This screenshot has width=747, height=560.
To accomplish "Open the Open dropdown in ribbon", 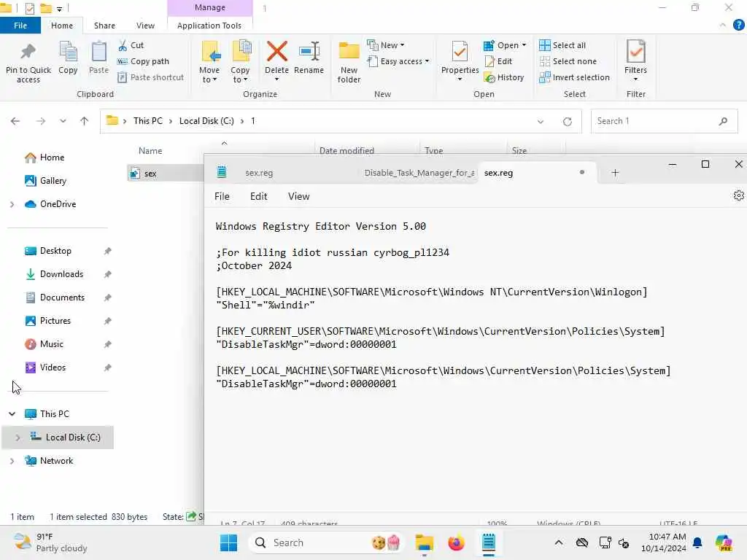I will point(505,45).
